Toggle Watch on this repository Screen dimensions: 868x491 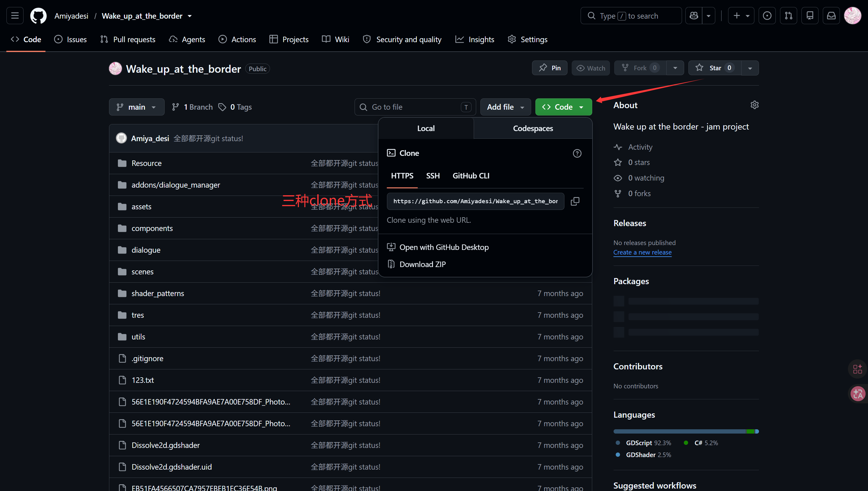coord(591,68)
